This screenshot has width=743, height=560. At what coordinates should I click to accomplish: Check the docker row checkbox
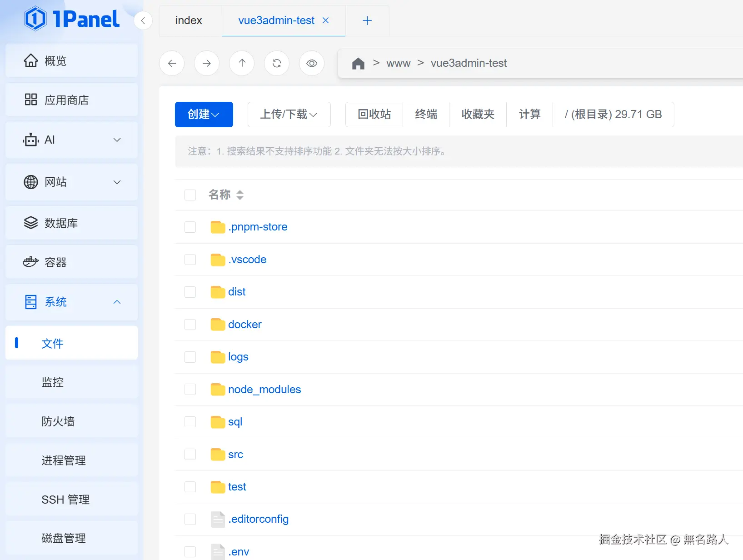coord(190,325)
